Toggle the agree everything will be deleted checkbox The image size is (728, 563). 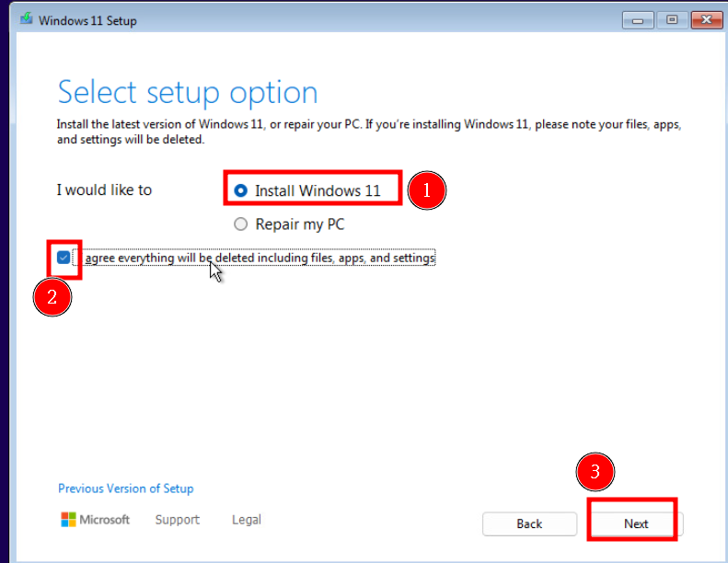(x=64, y=258)
